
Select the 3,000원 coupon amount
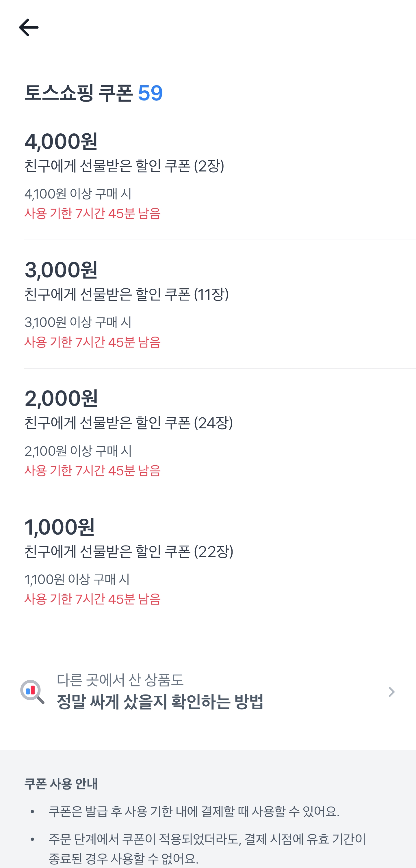tap(61, 270)
